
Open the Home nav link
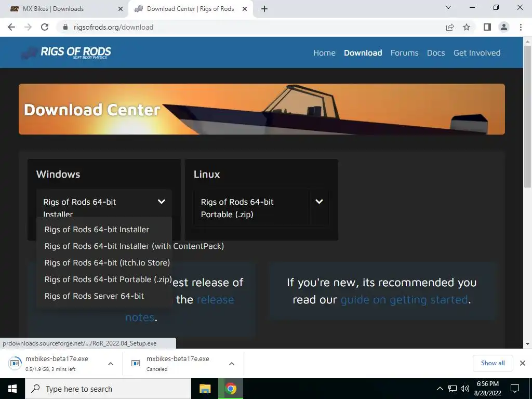tap(324, 53)
